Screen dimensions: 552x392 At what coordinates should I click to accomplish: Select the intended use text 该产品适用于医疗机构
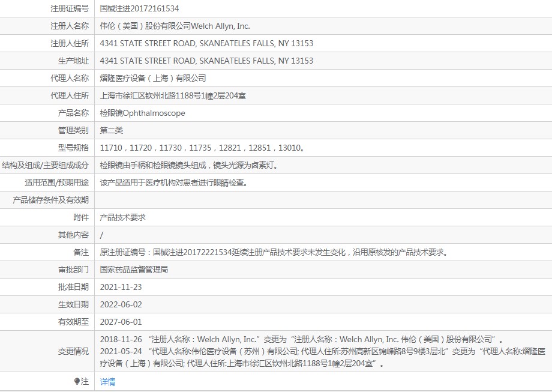[x=173, y=182]
